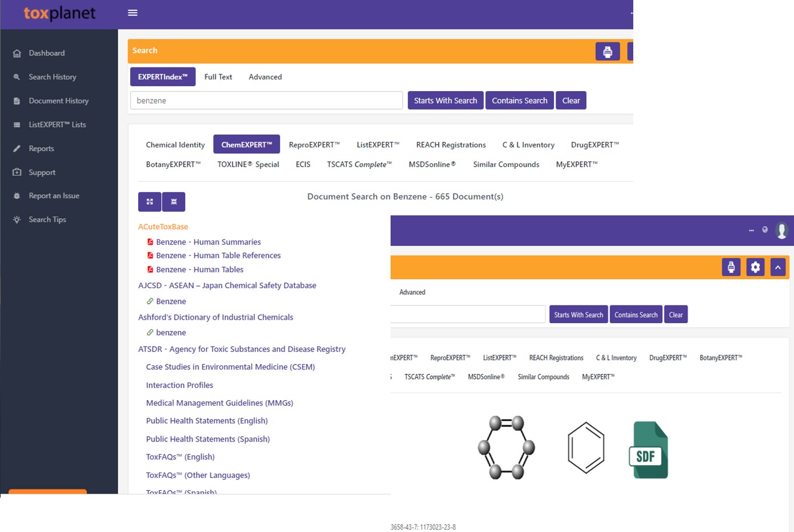Expand AJCSD ASEAN-Japan Chemical Safety Database
Image resolution: width=794 pixels, height=532 pixels.
click(x=227, y=286)
